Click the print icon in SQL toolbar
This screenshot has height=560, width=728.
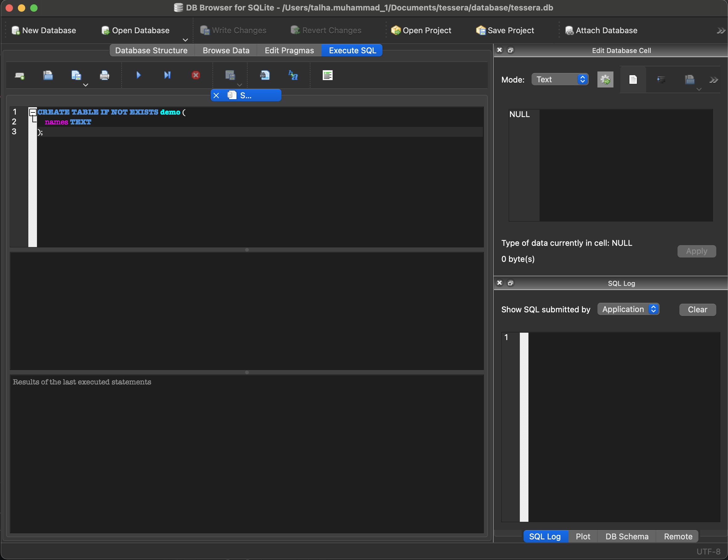pos(105,76)
